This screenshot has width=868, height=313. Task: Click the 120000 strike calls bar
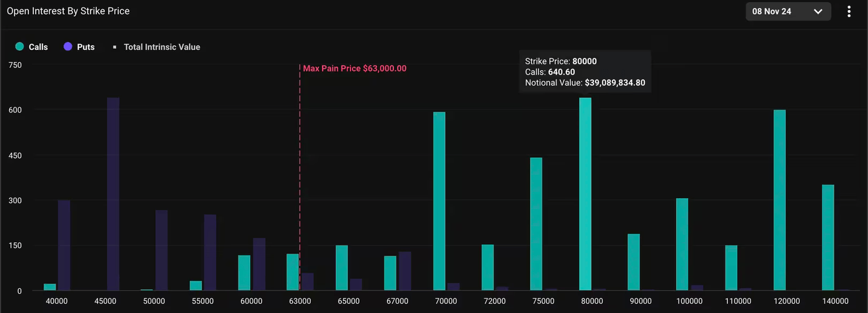click(779, 200)
